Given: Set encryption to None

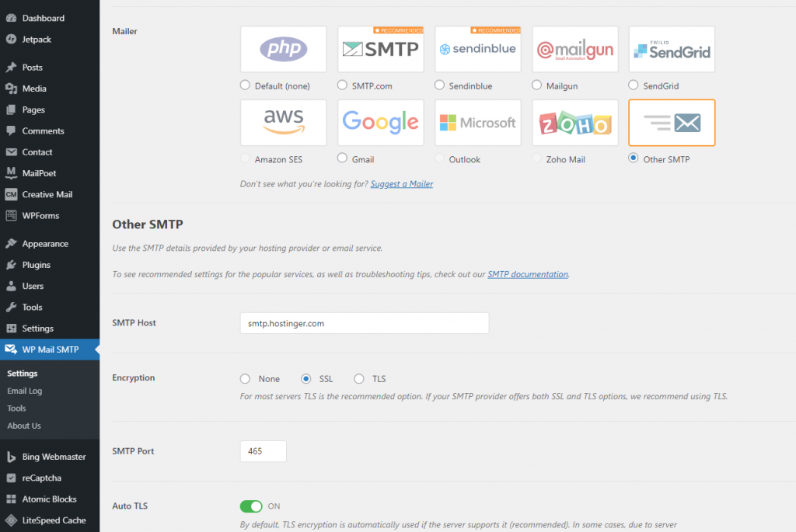Looking at the screenshot, I should [x=245, y=379].
